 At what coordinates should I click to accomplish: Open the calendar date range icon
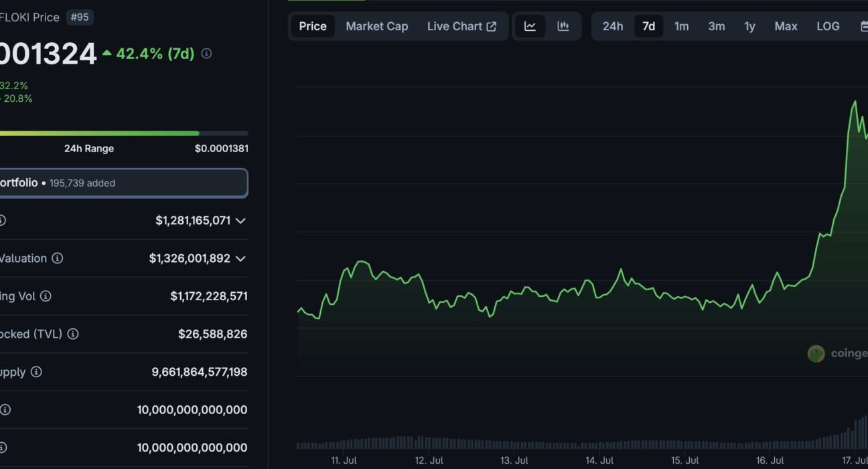[x=863, y=26]
